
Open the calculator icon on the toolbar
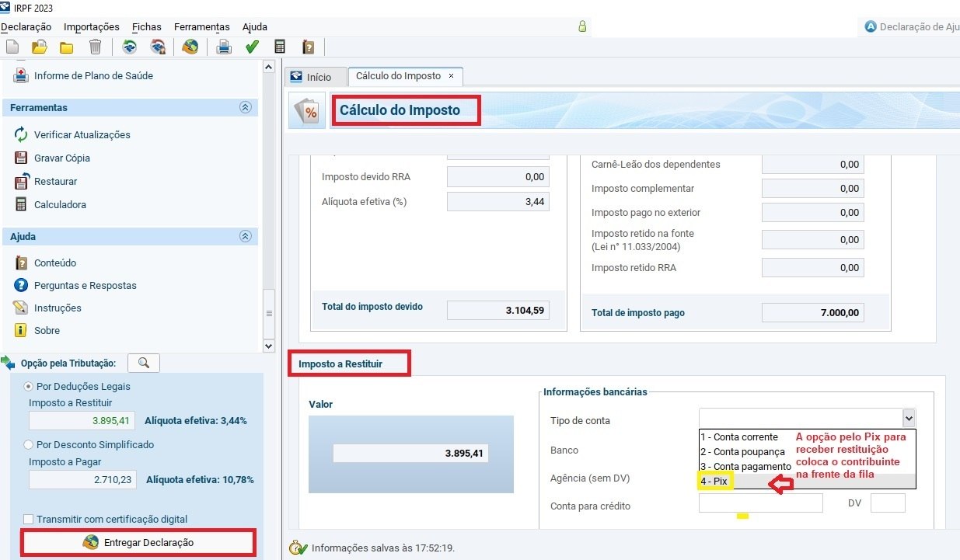click(279, 47)
